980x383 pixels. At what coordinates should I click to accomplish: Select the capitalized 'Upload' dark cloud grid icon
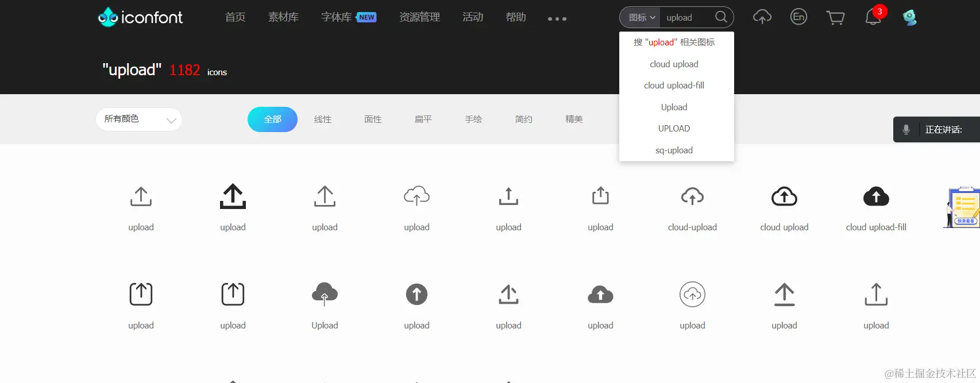[325, 294]
